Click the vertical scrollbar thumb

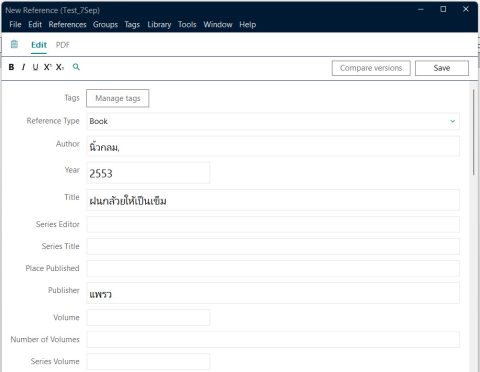(x=473, y=132)
